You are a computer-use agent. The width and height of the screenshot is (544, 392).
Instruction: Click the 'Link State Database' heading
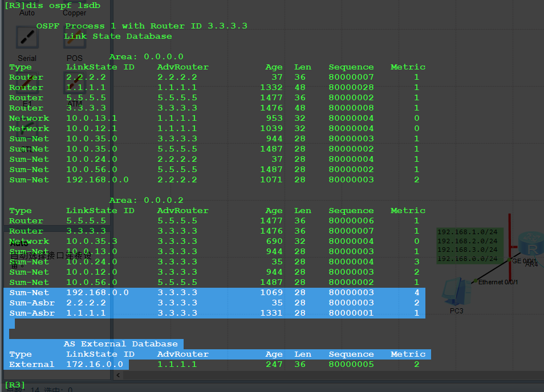(117, 36)
